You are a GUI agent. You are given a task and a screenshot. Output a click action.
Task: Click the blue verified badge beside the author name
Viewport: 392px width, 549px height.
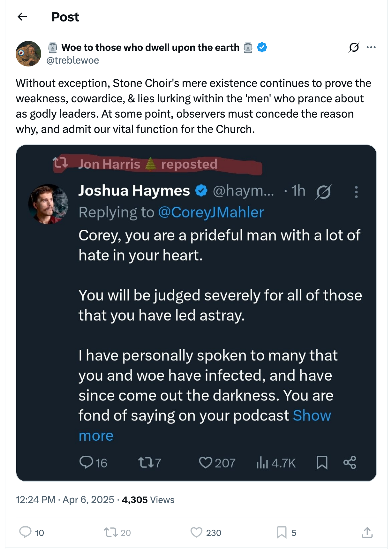tap(262, 47)
